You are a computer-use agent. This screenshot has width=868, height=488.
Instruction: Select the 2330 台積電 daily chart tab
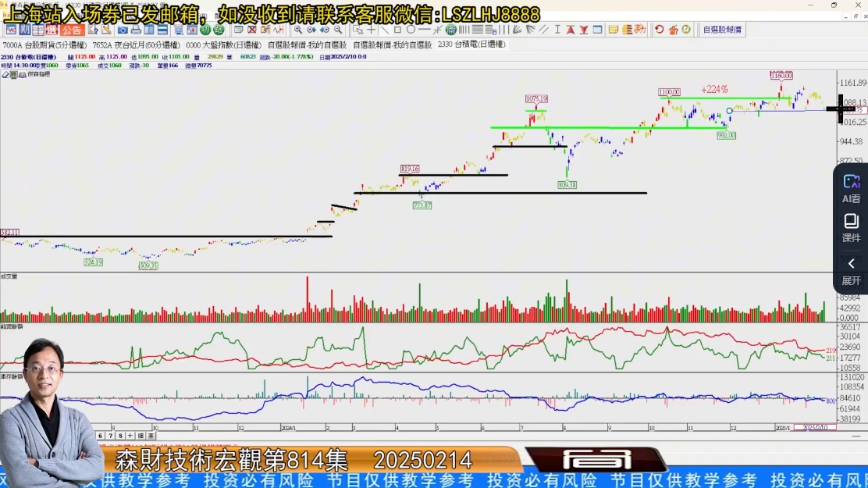pyautogui.click(x=471, y=45)
